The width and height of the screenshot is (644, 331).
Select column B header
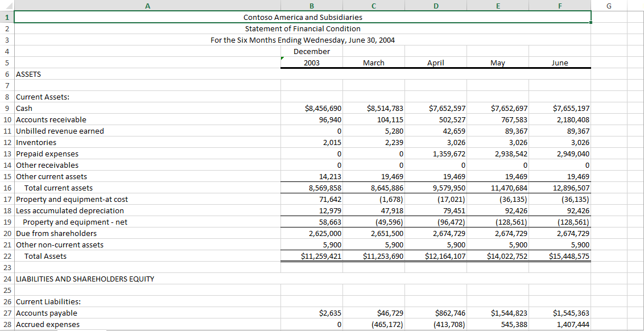tap(312, 5)
